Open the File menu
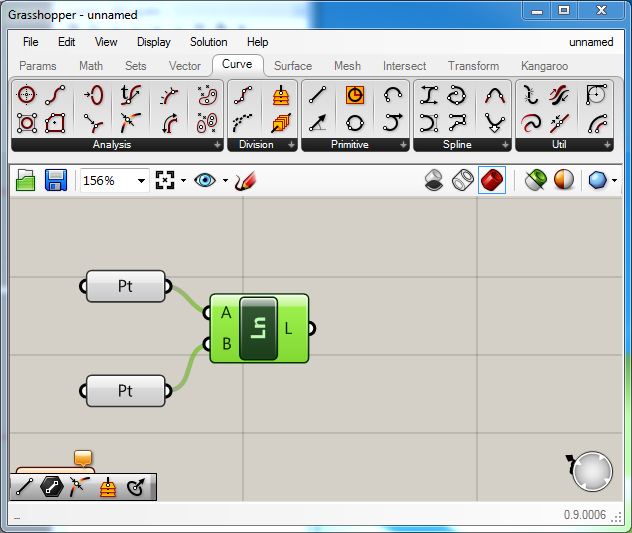This screenshot has height=533, width=632. point(31,42)
